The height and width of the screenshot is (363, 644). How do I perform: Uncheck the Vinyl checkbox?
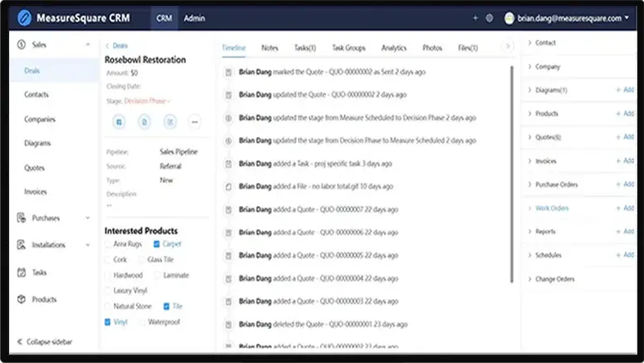107,322
